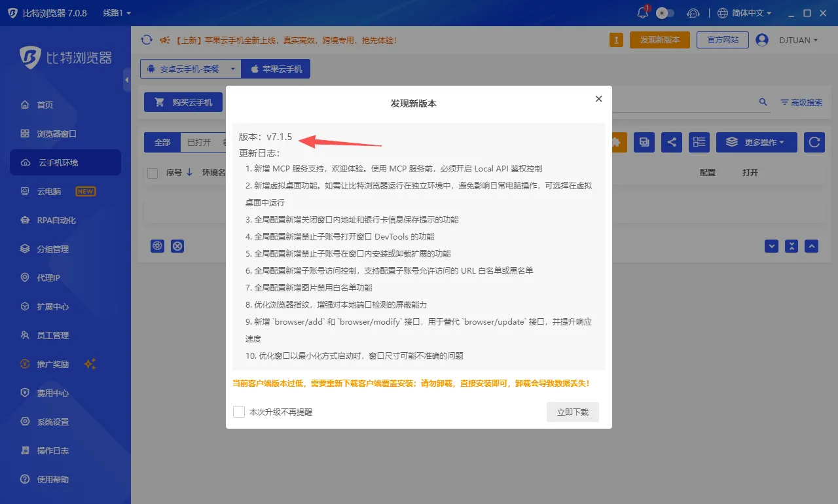This screenshot has height=504, width=838.
Task: Open the notification bell with red badge
Action: click(643, 13)
